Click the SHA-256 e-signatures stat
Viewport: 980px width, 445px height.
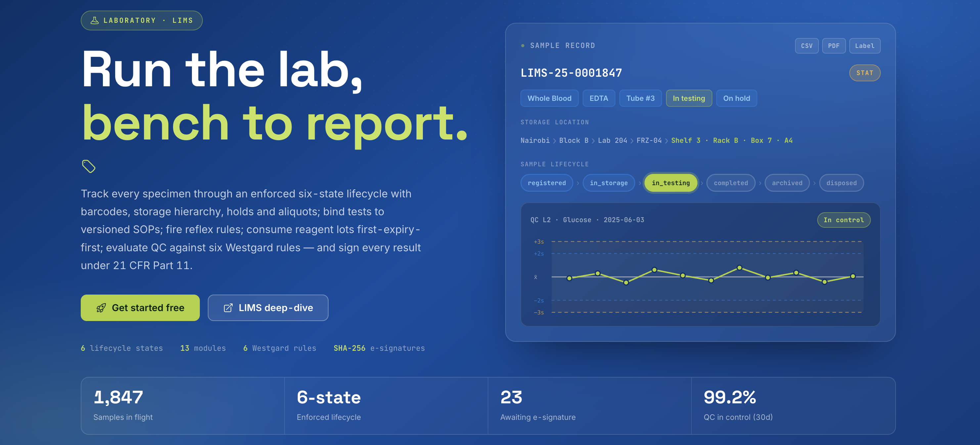[379, 348]
